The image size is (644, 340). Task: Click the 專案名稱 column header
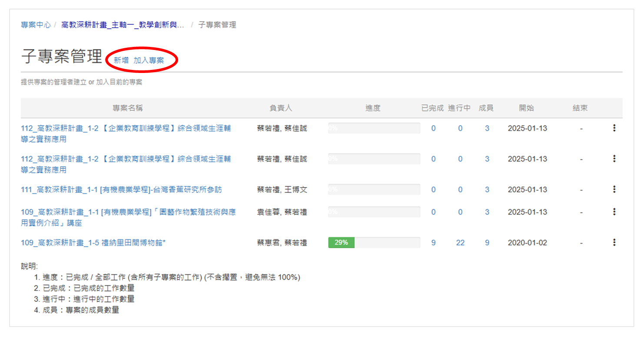click(x=128, y=108)
